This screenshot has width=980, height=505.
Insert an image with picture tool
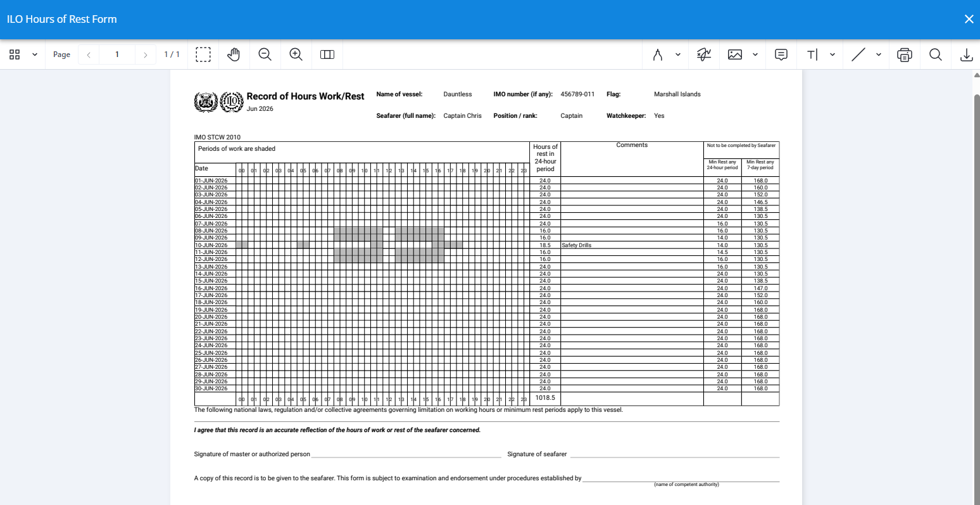click(x=735, y=54)
